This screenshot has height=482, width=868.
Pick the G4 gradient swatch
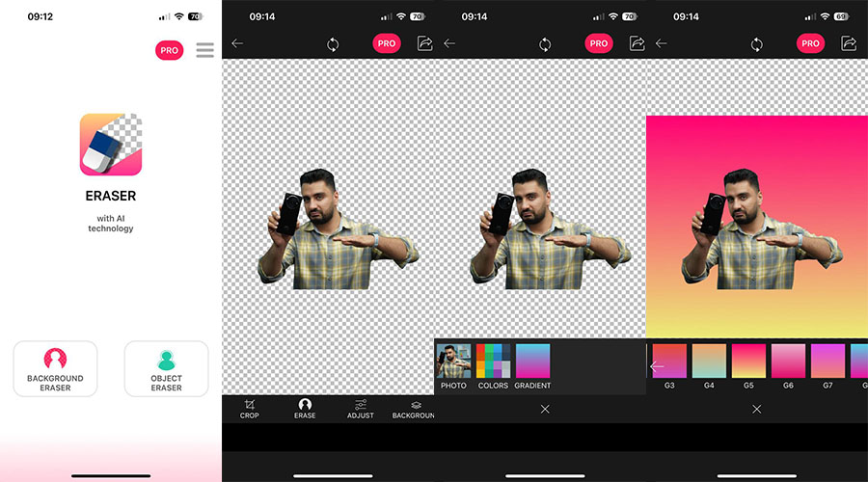tap(709, 361)
